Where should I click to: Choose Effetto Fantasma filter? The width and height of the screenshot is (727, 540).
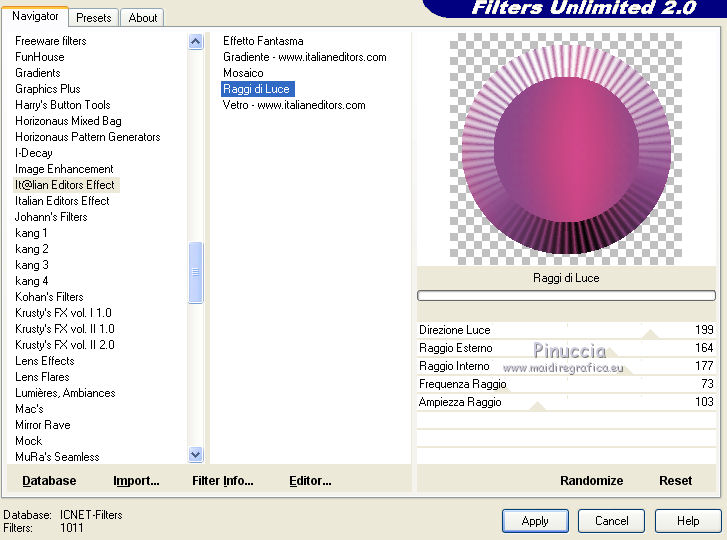point(263,41)
